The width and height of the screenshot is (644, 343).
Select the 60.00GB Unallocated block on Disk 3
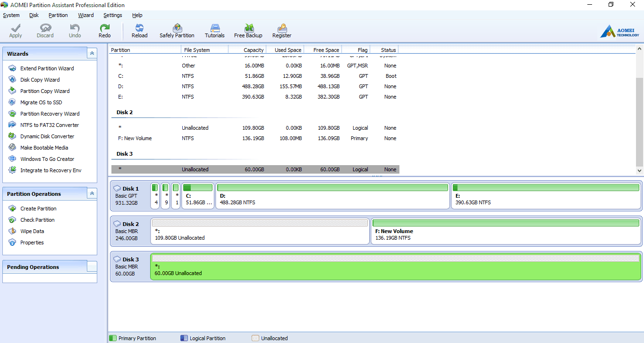click(396, 267)
